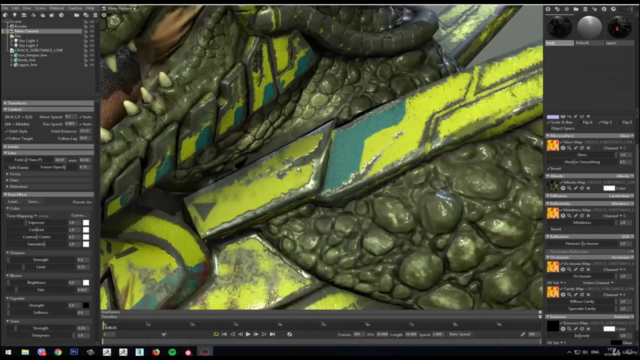Image resolution: width=640 pixels, height=360 pixels.
Task: Select the Default material thumbnail
Action: tap(589, 27)
